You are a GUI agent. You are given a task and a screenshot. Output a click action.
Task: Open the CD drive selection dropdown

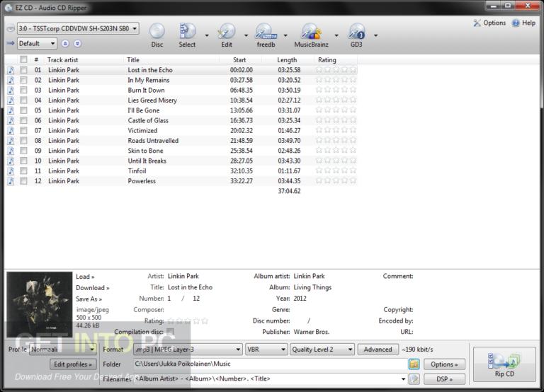click(x=78, y=28)
